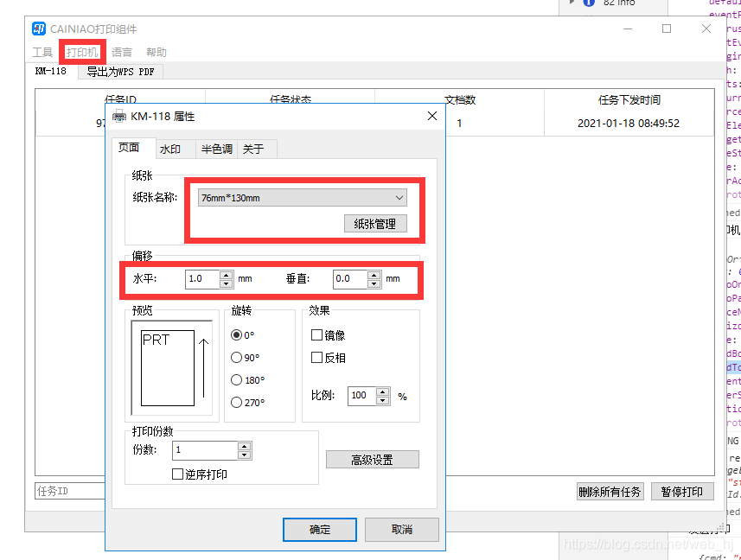This screenshot has height=560, width=741.
Task: Select the 0° rotation option
Action: 243,335
